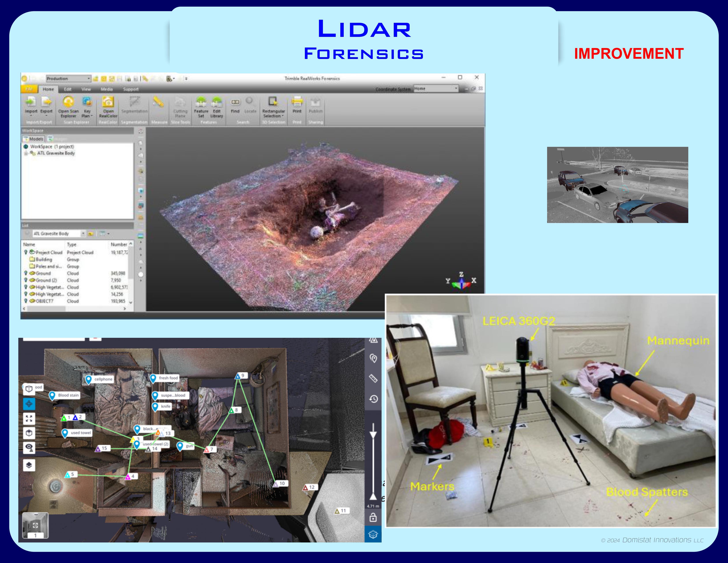Click the Export icon
Image resolution: width=728 pixels, height=563 pixels.
pyautogui.click(x=46, y=102)
